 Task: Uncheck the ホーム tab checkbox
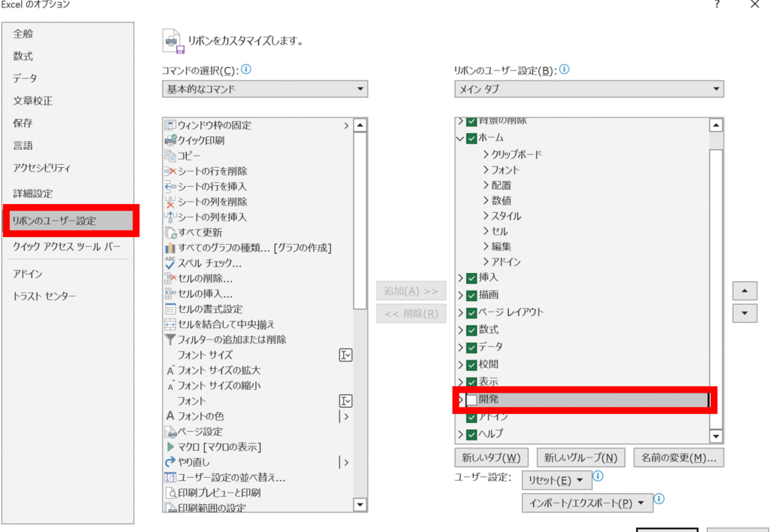pos(471,138)
